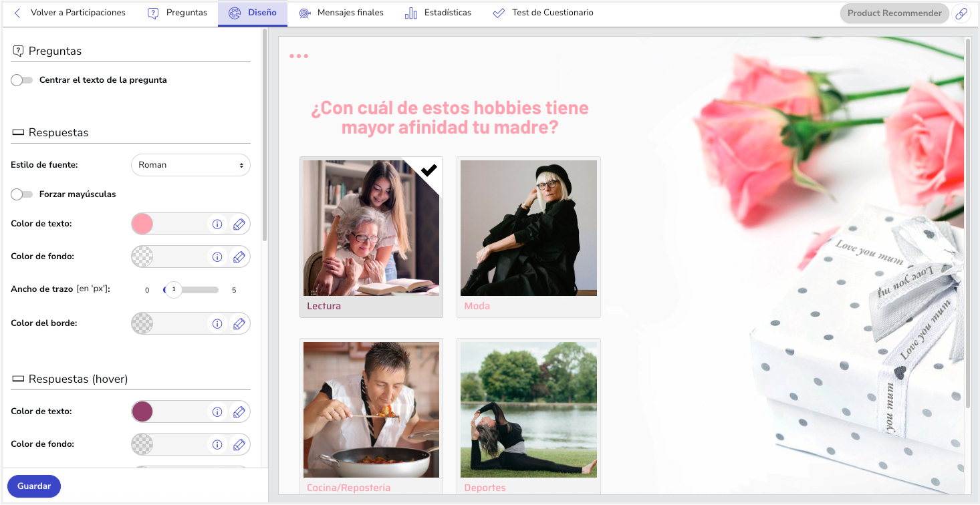Image resolution: width=980 pixels, height=505 pixels.
Task: Toggle Centrar el texto de la pregunta
Action: [x=22, y=80]
